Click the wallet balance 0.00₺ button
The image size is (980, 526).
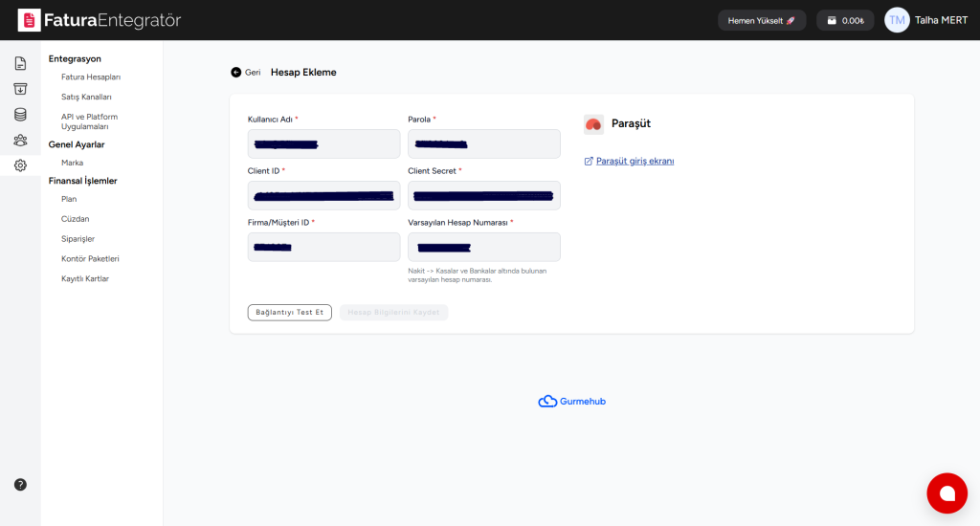pos(845,20)
